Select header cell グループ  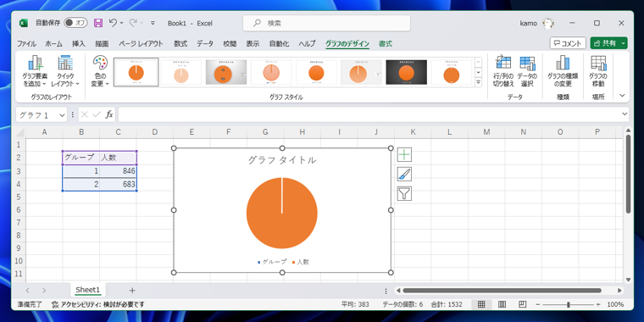point(80,158)
